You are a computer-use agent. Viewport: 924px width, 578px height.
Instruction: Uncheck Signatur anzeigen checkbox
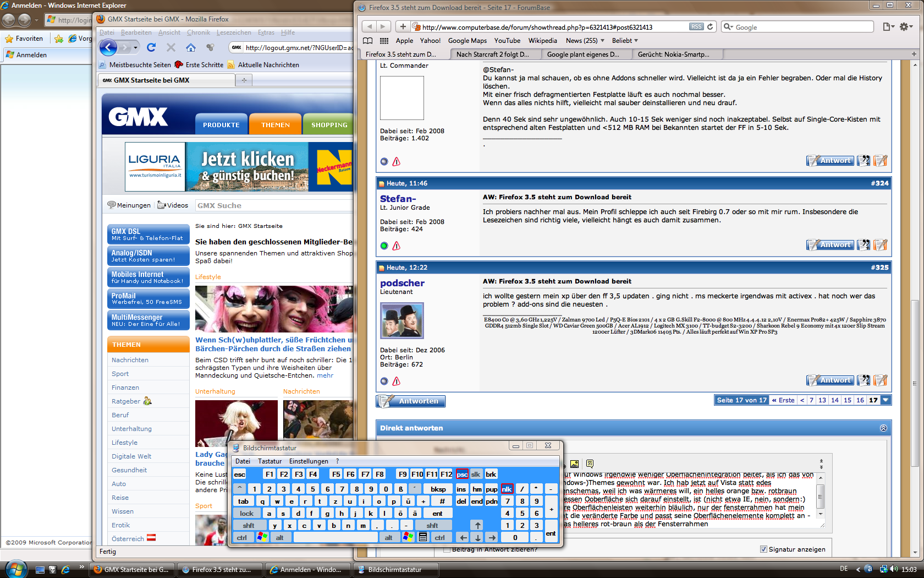coord(763,549)
